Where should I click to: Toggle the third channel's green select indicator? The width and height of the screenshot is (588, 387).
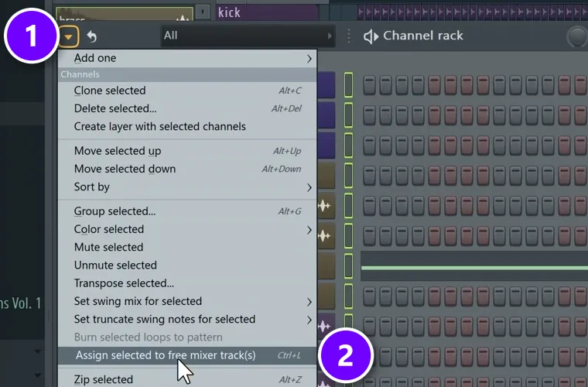point(348,146)
